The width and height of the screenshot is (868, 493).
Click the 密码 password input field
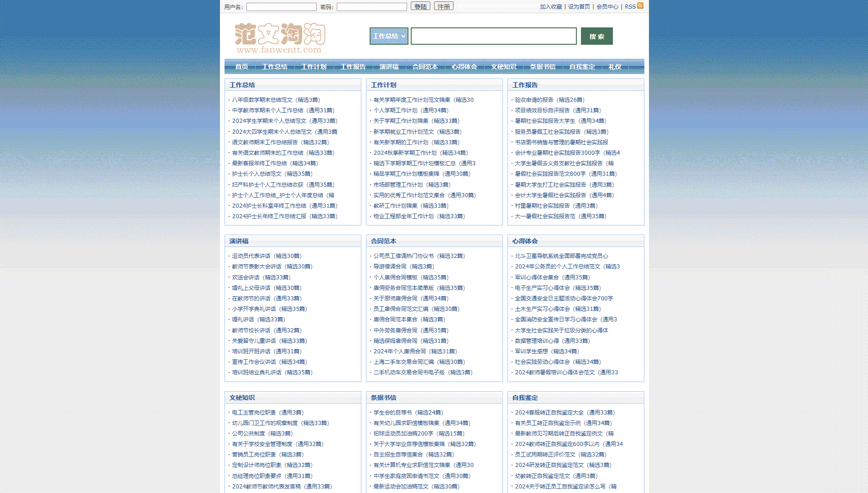click(x=372, y=7)
